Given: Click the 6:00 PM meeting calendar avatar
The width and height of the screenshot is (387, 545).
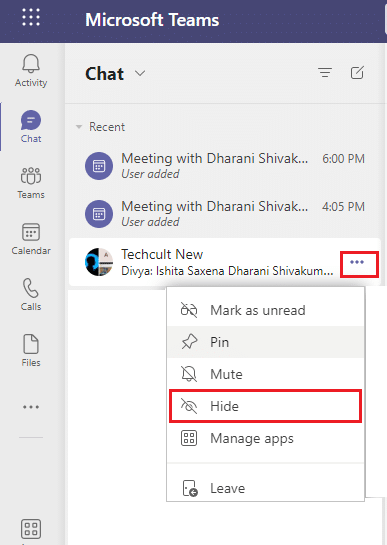Looking at the screenshot, I should coord(99,166).
